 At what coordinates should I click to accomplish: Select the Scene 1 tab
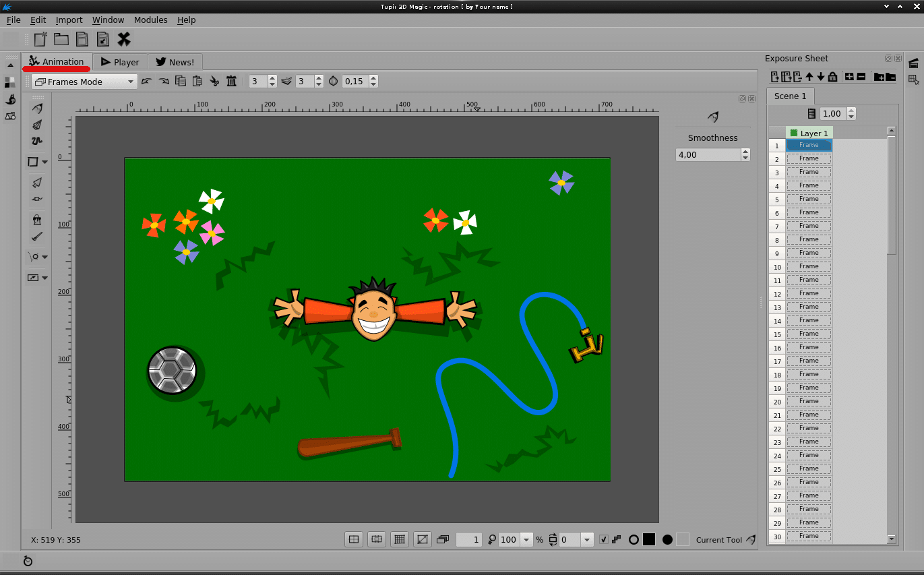click(x=790, y=96)
